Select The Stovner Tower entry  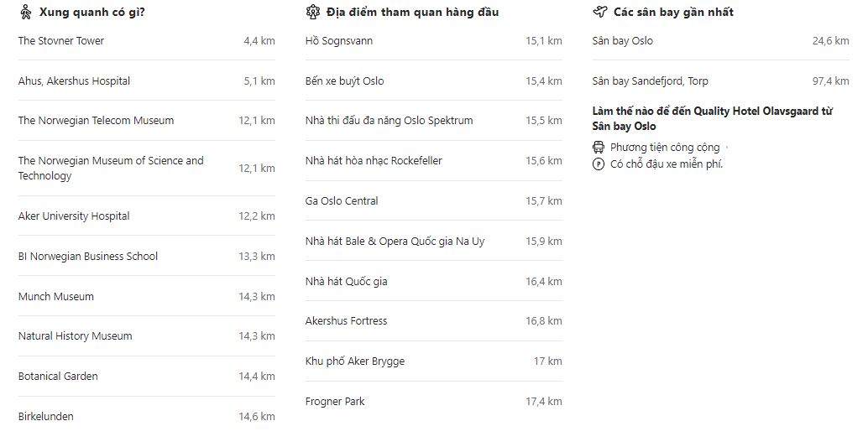[x=147, y=40]
